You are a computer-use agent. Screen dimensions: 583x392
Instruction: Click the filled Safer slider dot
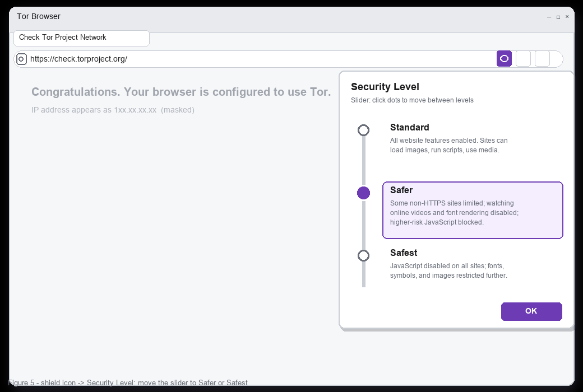(363, 193)
